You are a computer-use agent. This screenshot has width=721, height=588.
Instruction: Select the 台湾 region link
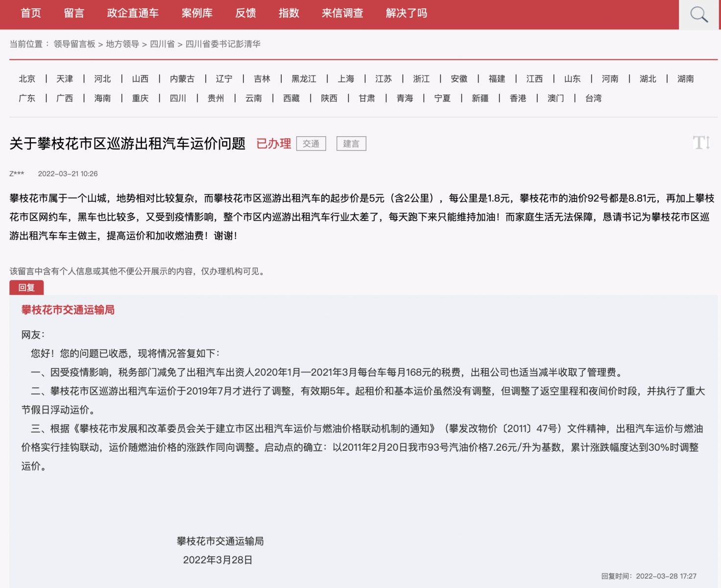(593, 98)
